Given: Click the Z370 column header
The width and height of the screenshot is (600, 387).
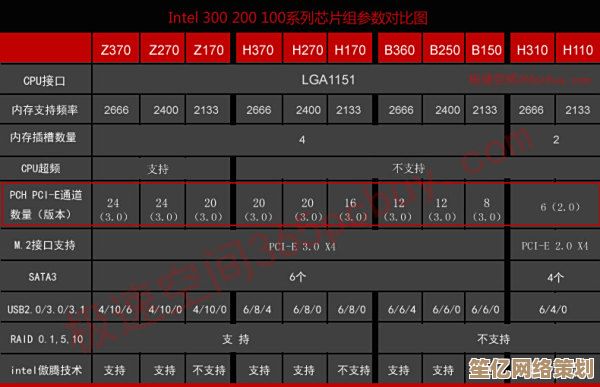Looking at the screenshot, I should (116, 49).
